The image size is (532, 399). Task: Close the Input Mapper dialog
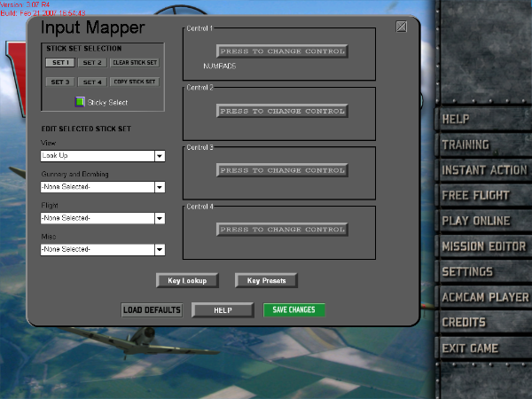(401, 27)
